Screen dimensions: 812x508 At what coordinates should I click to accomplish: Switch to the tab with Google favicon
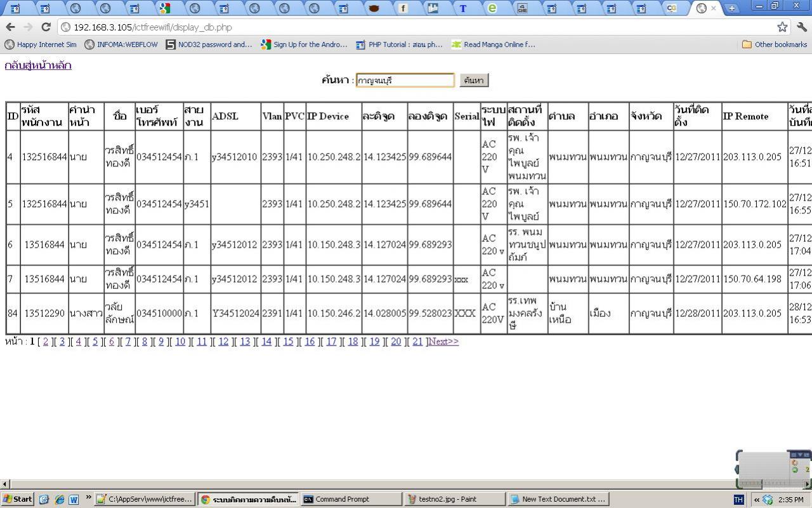coord(165,8)
